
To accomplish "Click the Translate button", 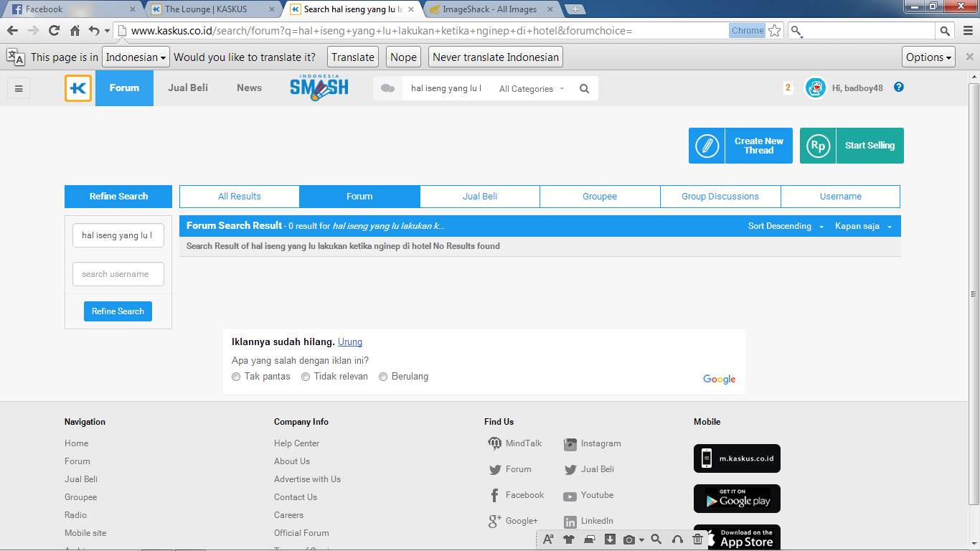I will tap(353, 57).
